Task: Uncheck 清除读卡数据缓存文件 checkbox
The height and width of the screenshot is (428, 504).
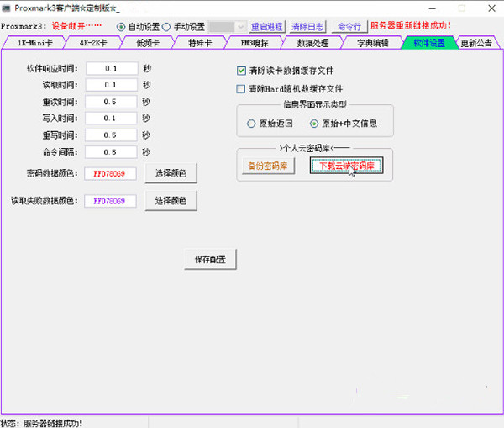Action: (242, 71)
